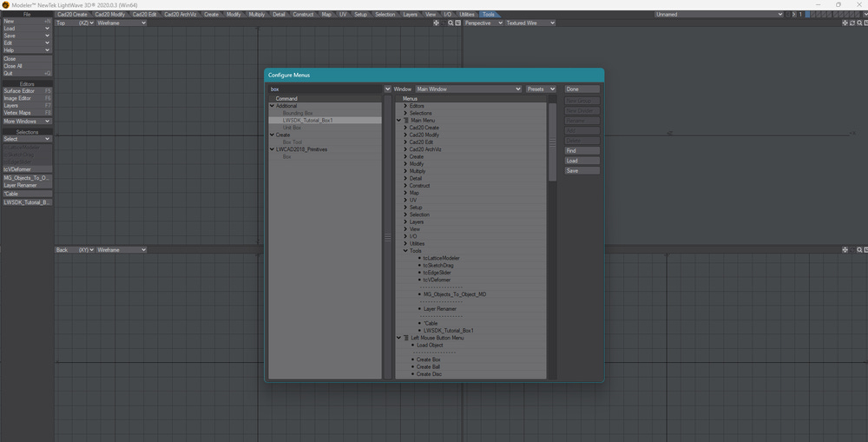This screenshot has height=442, width=868.
Task: Open the Load menu in sidebar
Action: click(x=27, y=29)
